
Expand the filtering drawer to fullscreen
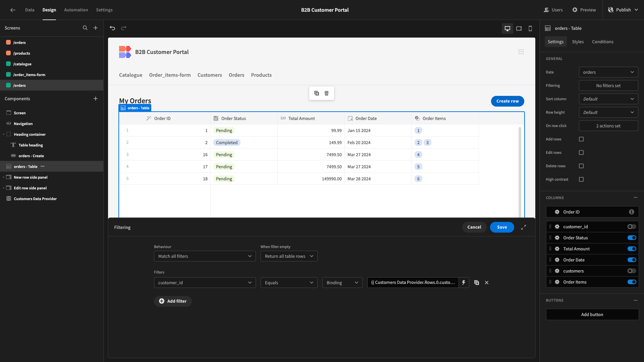point(524,227)
